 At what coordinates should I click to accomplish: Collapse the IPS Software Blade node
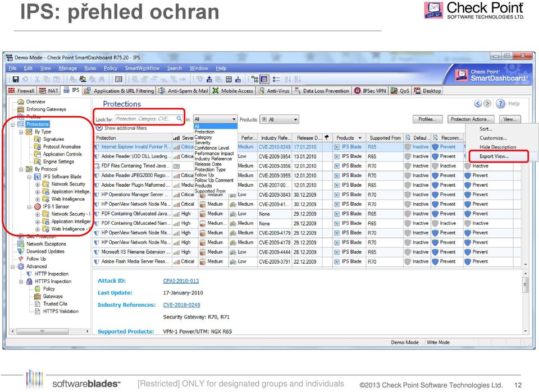coord(30,177)
